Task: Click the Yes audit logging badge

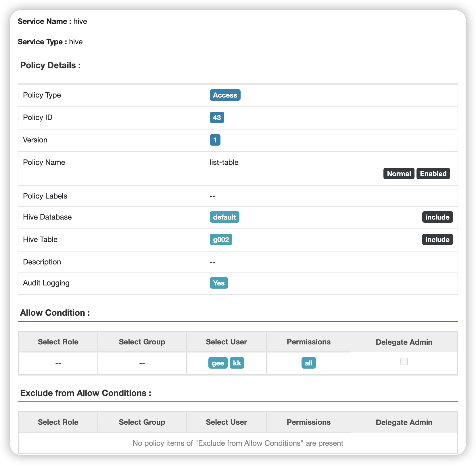Action: click(x=219, y=283)
